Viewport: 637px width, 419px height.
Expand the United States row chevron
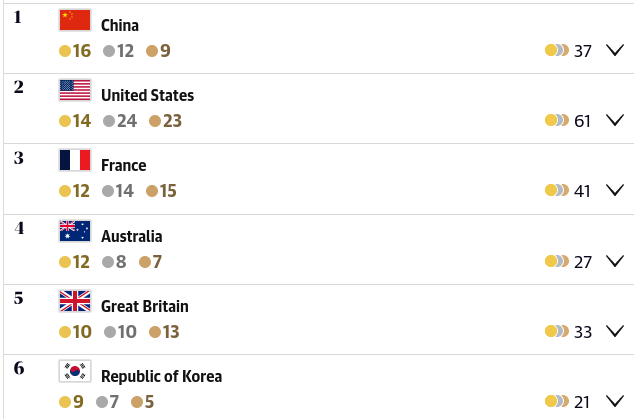coord(614,120)
